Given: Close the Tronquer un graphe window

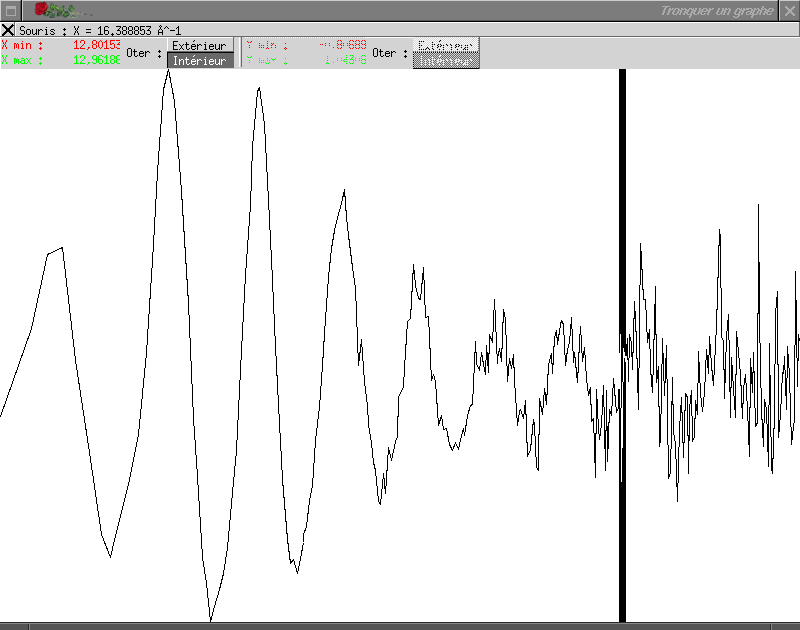Looking at the screenshot, I should pos(789,11).
